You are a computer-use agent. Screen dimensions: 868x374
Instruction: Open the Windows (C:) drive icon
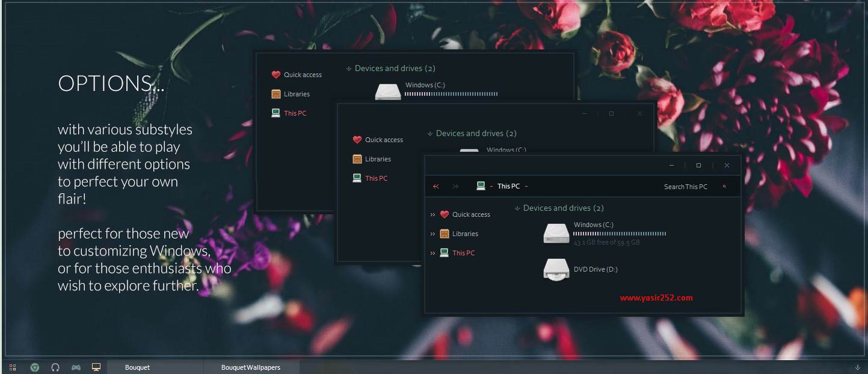coord(556,233)
